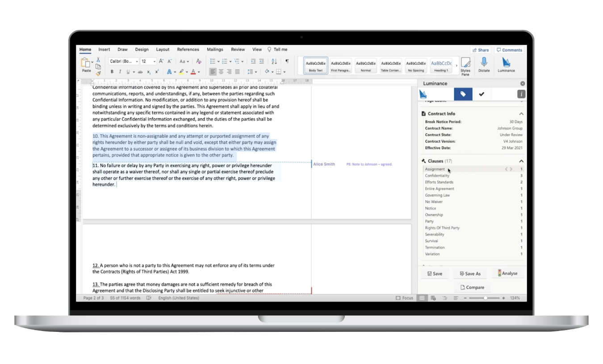The width and height of the screenshot is (603, 364).
Task: Click the Share button
Action: [481, 50]
